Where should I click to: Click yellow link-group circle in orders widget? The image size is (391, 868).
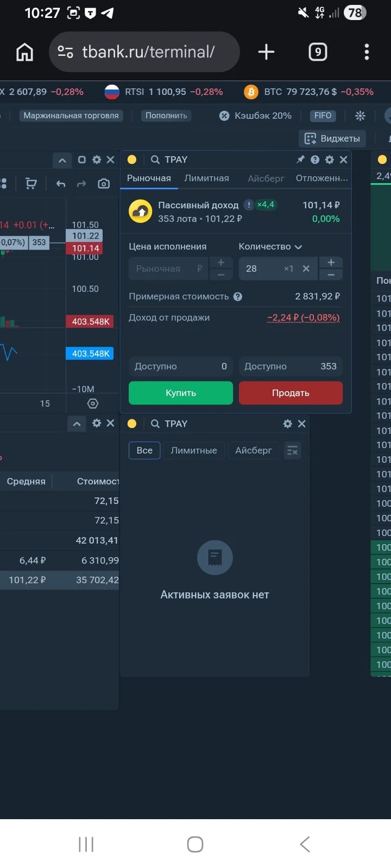click(131, 424)
